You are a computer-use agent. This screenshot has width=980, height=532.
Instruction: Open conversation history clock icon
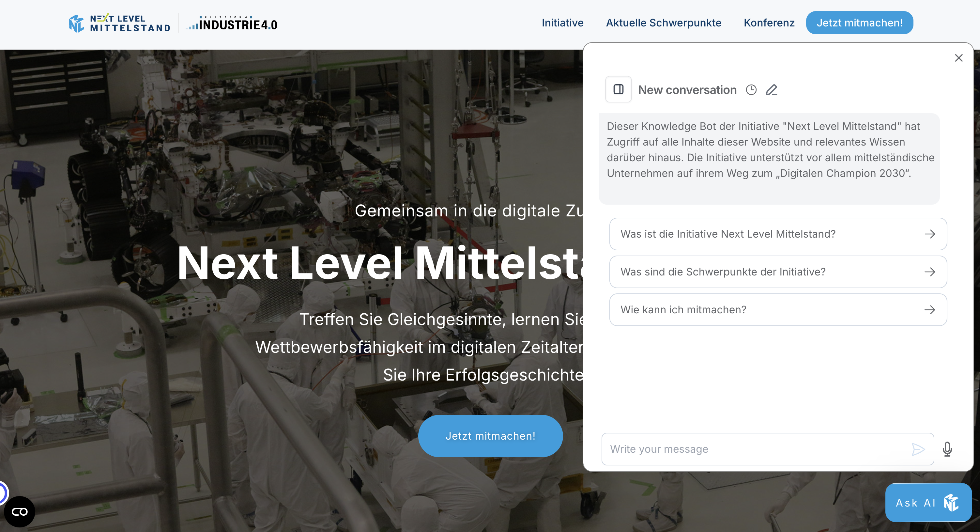pyautogui.click(x=751, y=90)
